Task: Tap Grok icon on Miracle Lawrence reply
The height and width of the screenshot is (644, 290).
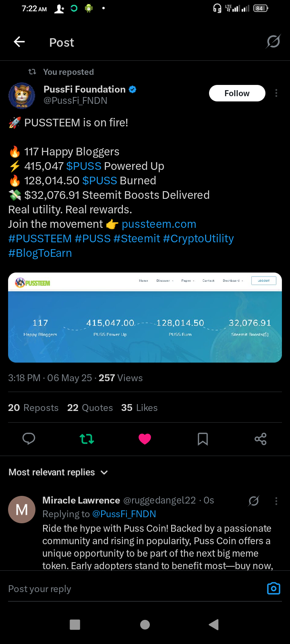Action: coord(254,501)
